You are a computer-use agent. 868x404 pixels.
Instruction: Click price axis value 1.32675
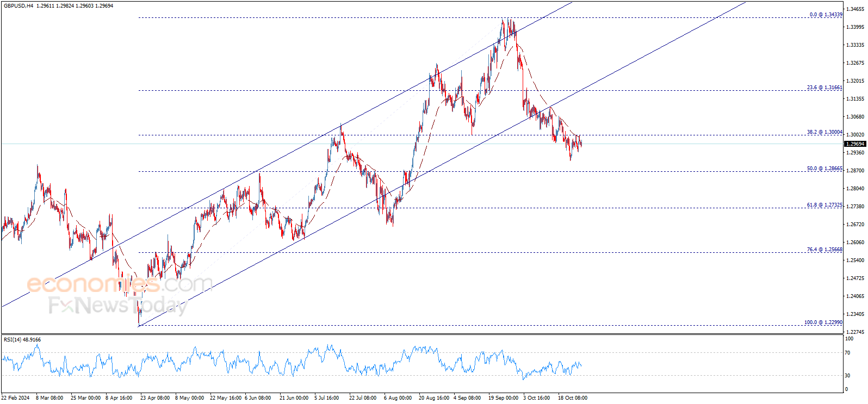click(855, 63)
